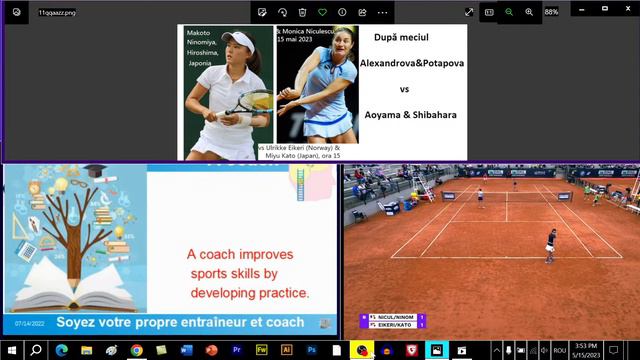Click the 88% zoom level field

[x=551, y=12]
